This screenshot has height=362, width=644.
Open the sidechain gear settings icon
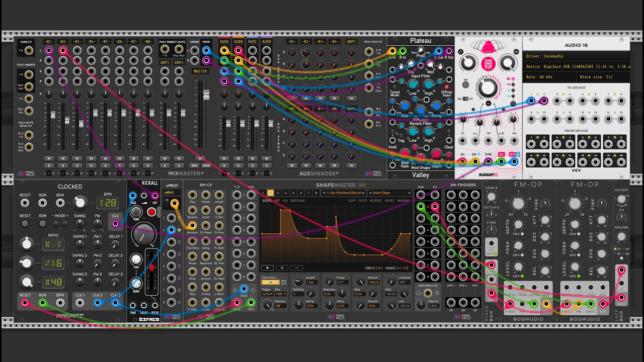(436, 293)
